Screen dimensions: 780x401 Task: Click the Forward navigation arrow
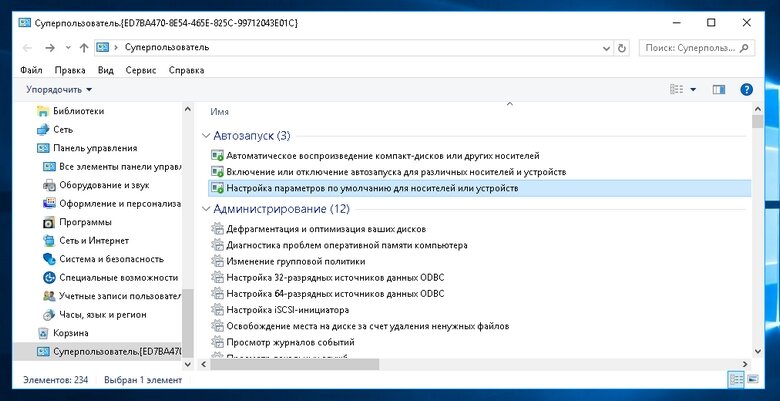pos(50,48)
